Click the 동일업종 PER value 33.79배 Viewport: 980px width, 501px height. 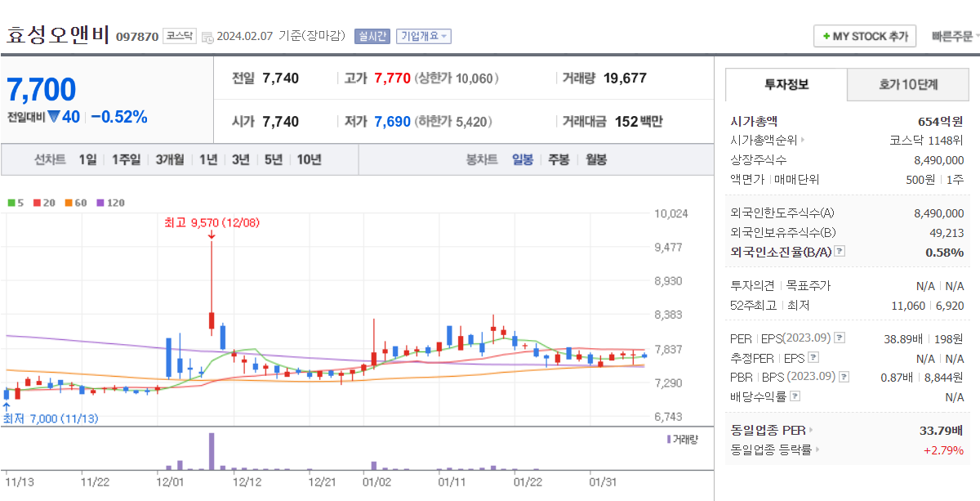point(942,429)
